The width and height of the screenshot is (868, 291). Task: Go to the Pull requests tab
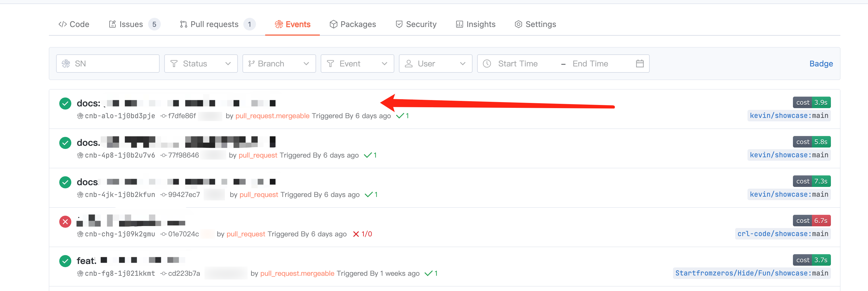coord(214,24)
